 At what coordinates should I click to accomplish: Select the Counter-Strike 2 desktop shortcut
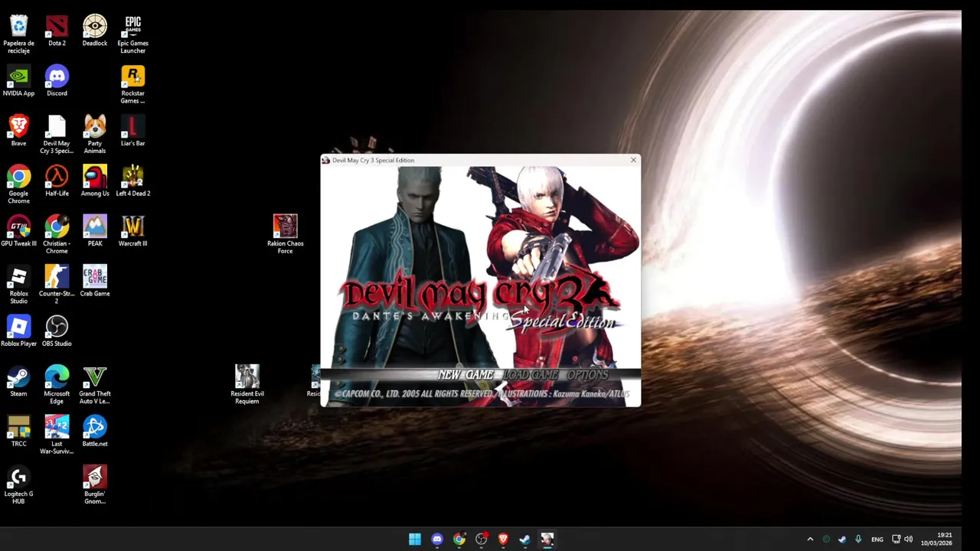(57, 285)
